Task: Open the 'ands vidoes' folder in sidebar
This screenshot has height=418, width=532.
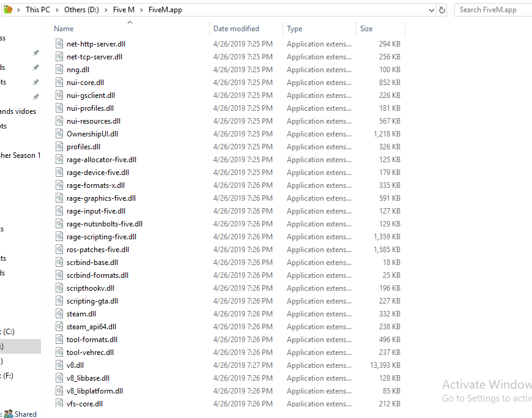Action: [18, 111]
